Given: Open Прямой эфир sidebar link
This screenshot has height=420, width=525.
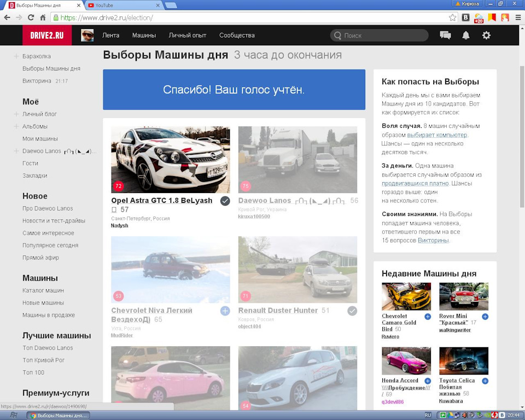Looking at the screenshot, I should click(40, 258).
